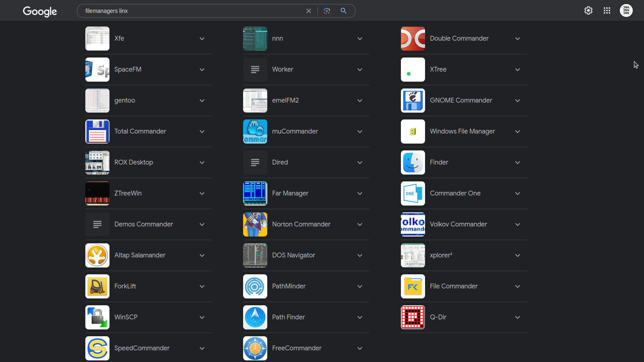644x362 pixels.
Task: Click the magnifier search button
Action: [x=343, y=11]
